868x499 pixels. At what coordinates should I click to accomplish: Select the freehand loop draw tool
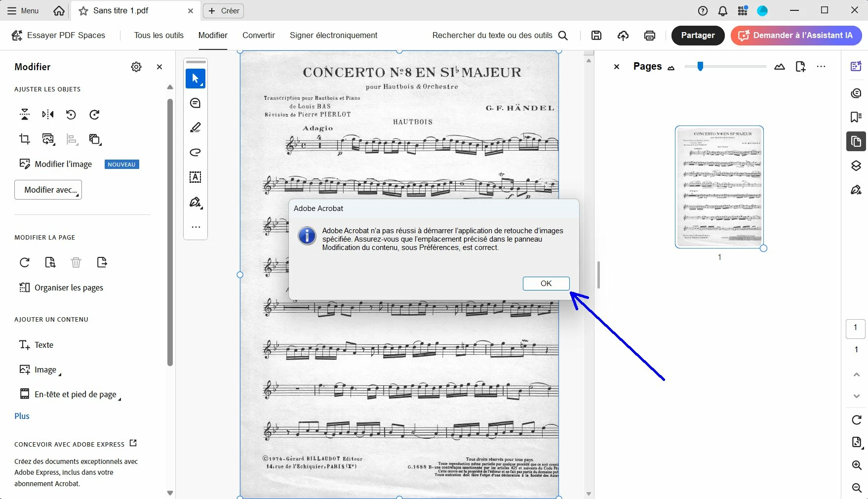[x=196, y=153]
